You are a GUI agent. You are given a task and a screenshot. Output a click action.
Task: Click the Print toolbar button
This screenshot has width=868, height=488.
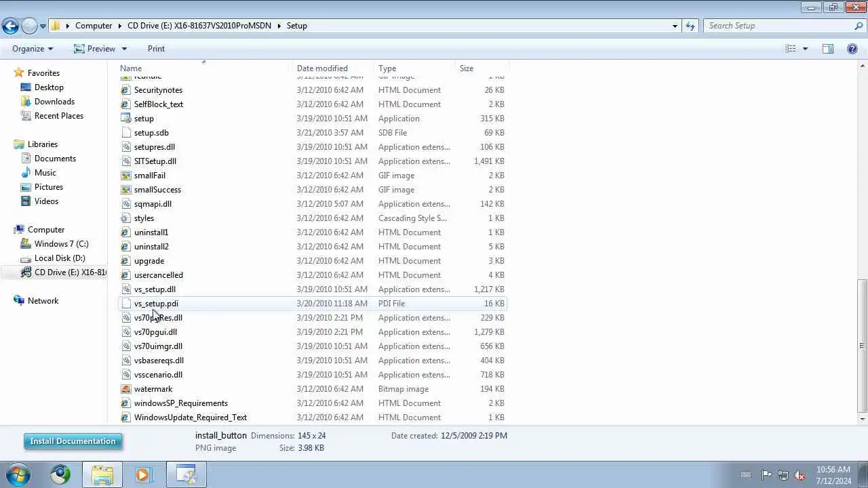click(x=156, y=49)
